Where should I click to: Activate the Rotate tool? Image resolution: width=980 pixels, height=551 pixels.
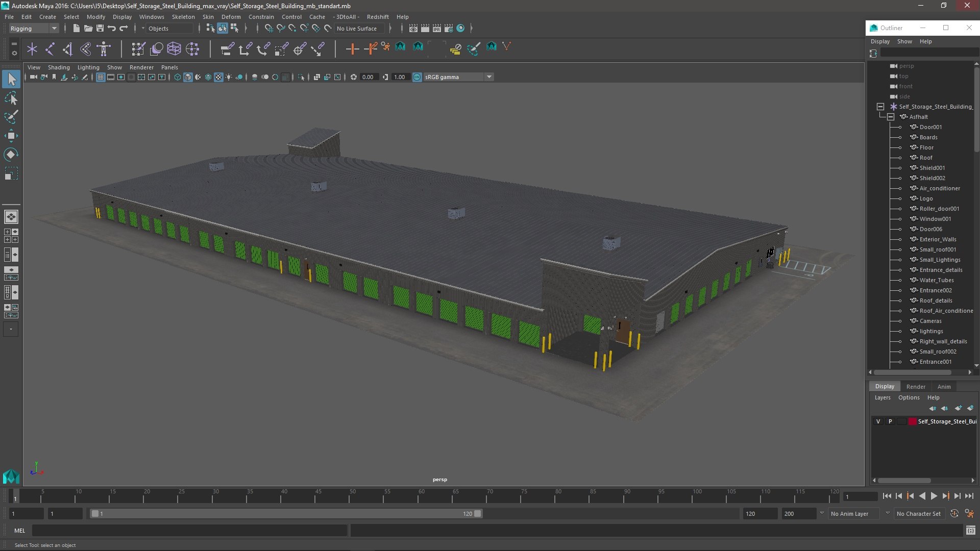(11, 155)
